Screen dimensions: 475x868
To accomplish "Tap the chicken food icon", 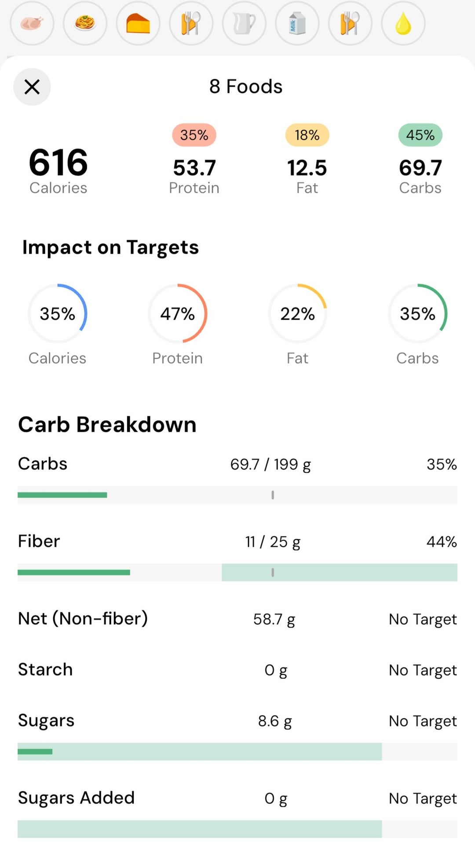I will (x=32, y=23).
